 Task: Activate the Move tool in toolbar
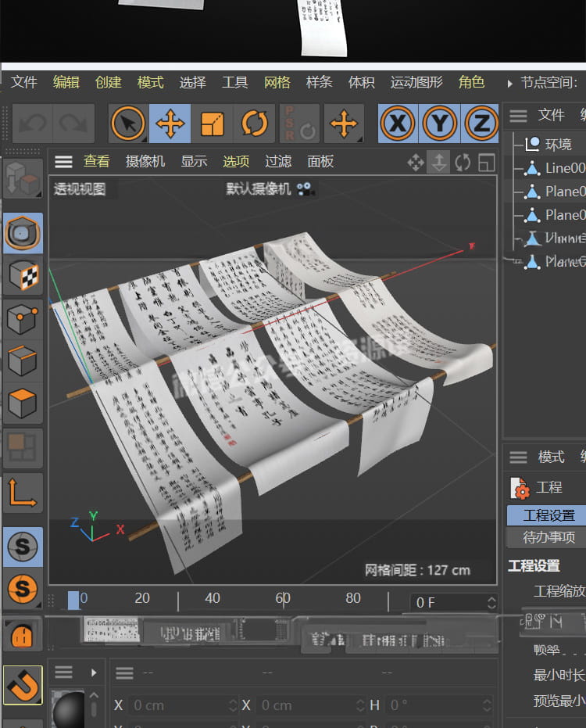click(170, 124)
